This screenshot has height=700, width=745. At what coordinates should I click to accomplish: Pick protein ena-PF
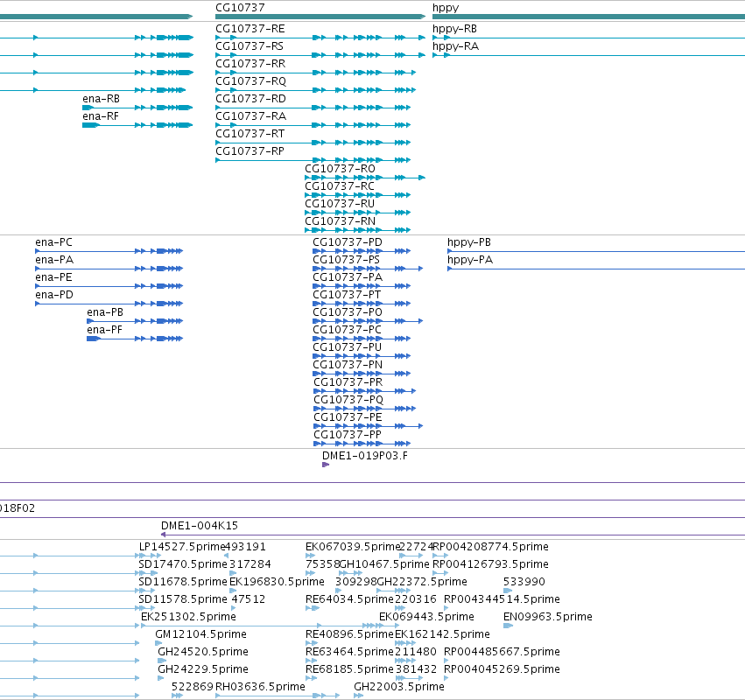104,330
